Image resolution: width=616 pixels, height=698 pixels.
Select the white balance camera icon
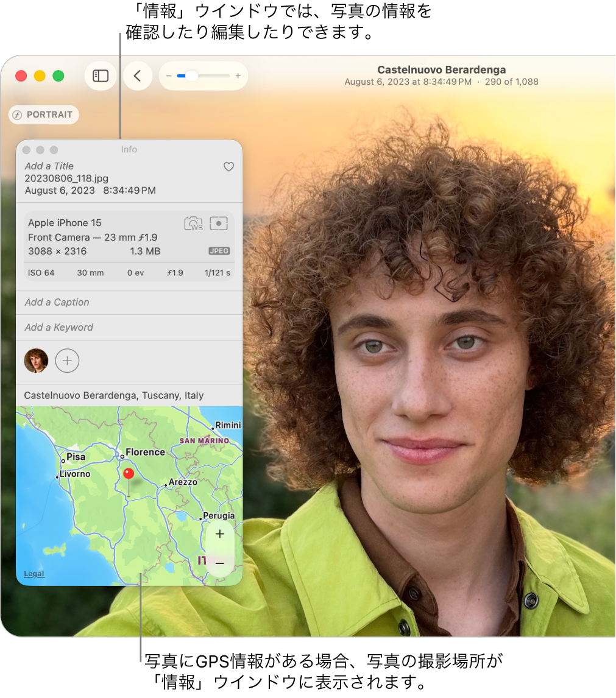(x=193, y=224)
